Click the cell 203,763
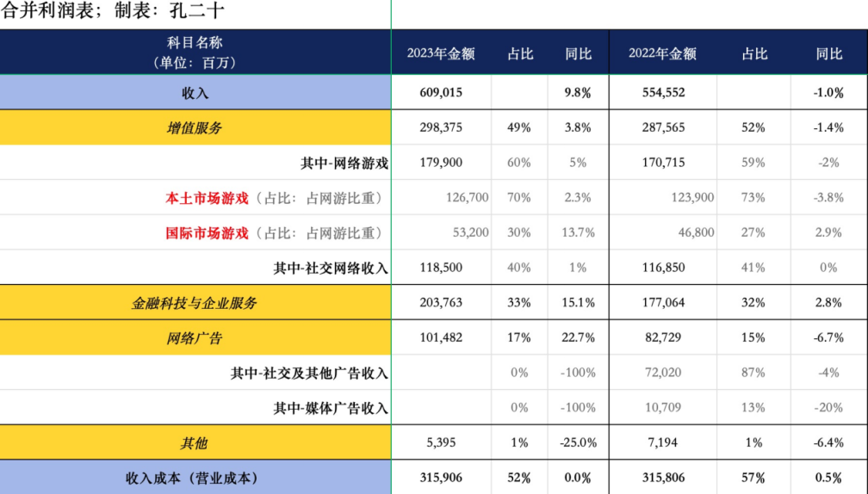 pyautogui.click(x=441, y=303)
